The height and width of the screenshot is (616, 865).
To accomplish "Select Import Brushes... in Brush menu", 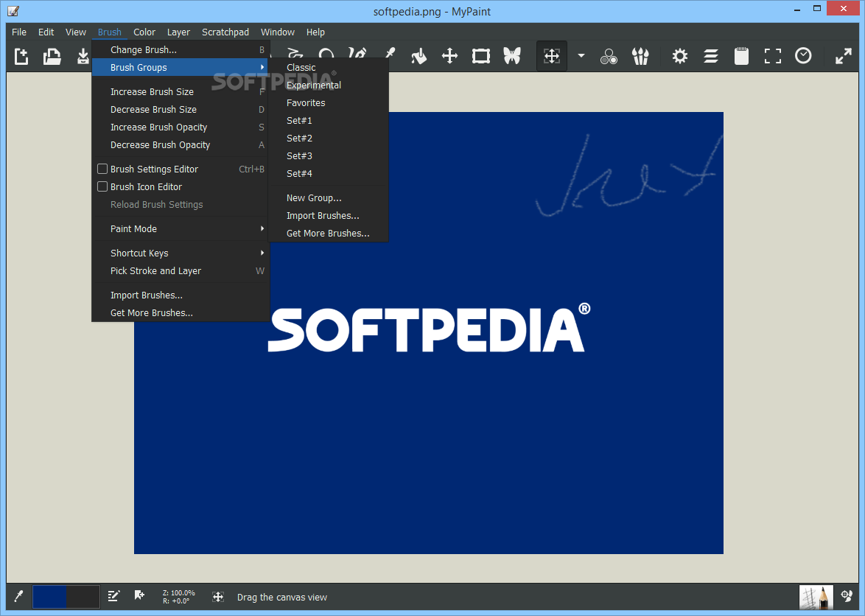I will [x=181, y=295].
